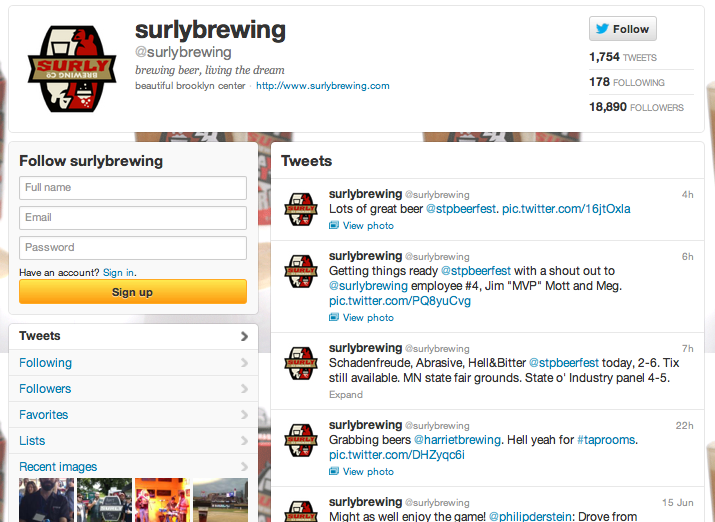Click avatar on the 7h tweet
The height and width of the screenshot is (522, 715).
point(301,363)
